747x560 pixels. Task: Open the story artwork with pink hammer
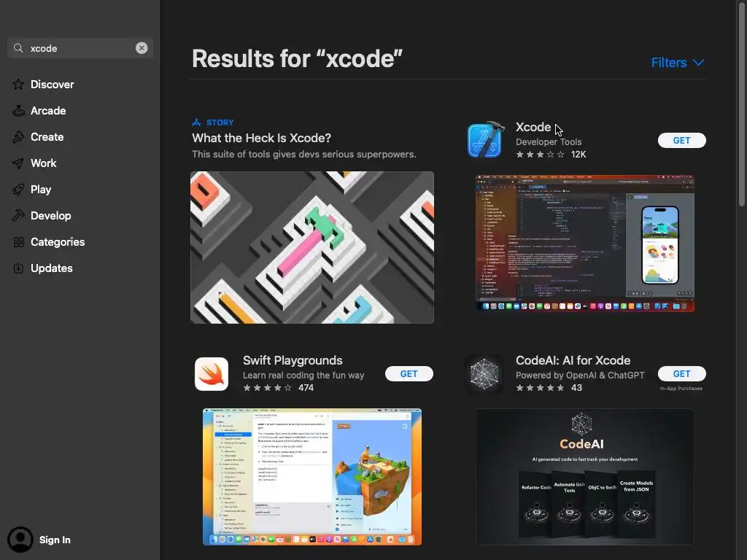tap(312, 248)
